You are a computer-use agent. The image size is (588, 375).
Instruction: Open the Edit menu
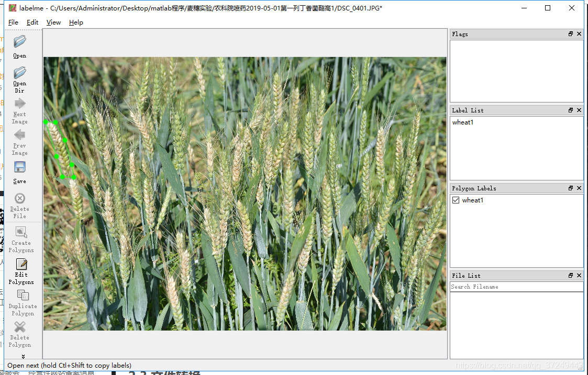click(x=32, y=22)
